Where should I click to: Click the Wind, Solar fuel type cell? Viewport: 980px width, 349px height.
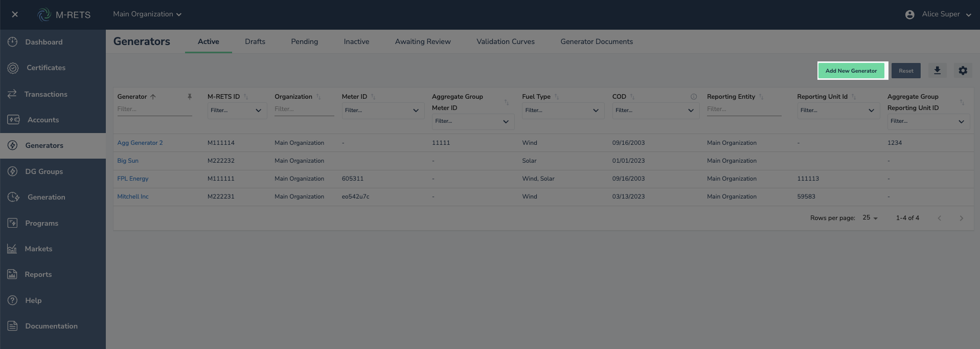(538, 179)
